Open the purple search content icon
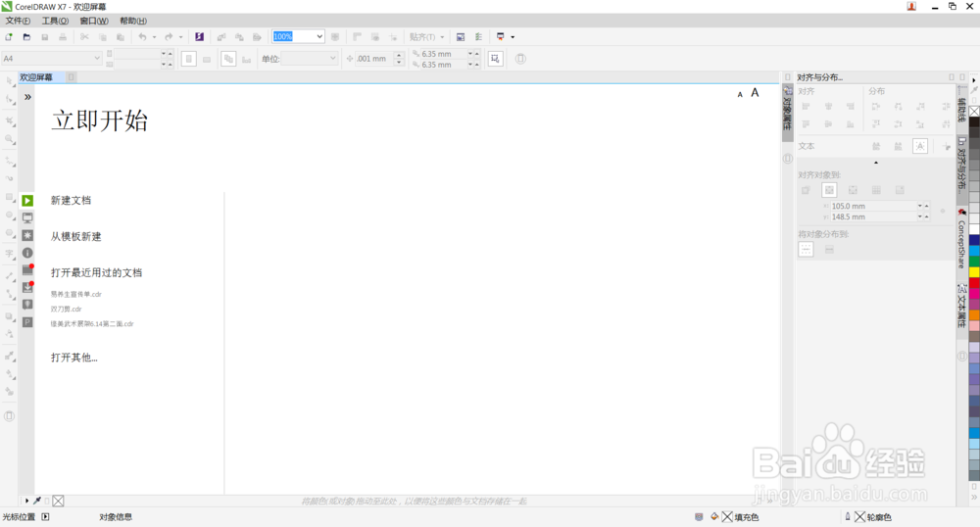Image resolution: width=980 pixels, height=527 pixels. pyautogui.click(x=199, y=37)
